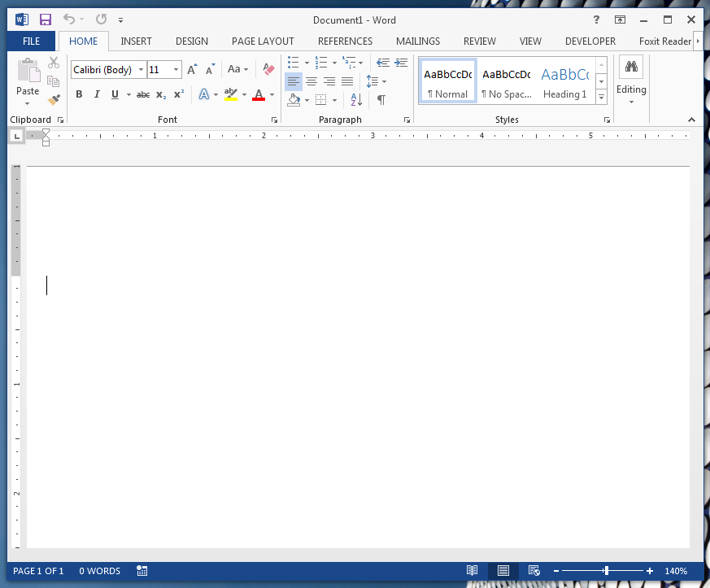Decrease font size with Shrink Font
The width and height of the screenshot is (710, 588).
[x=210, y=69]
